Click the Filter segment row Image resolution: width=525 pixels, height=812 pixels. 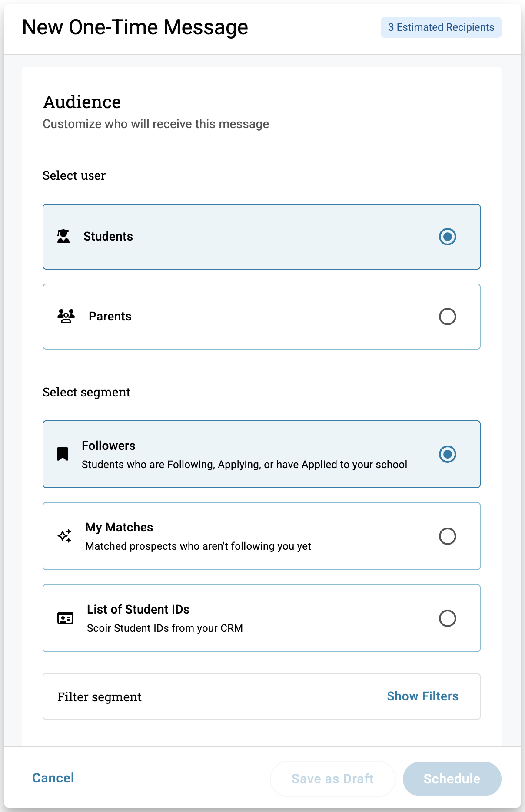click(217, 696)
